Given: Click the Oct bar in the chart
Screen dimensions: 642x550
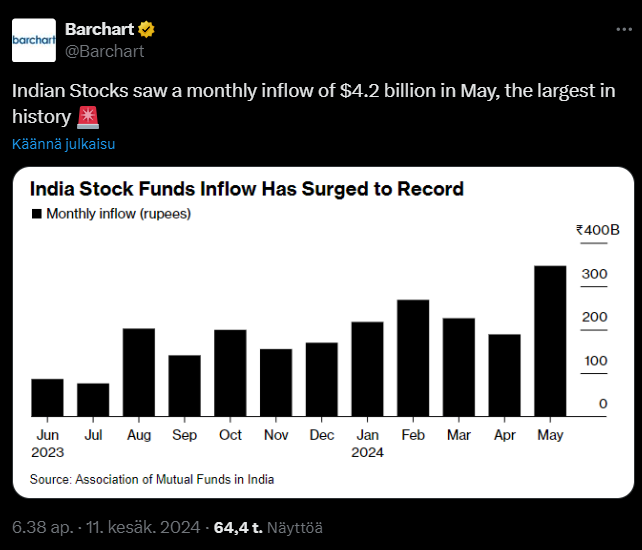Looking at the screenshot, I should coord(230,373).
